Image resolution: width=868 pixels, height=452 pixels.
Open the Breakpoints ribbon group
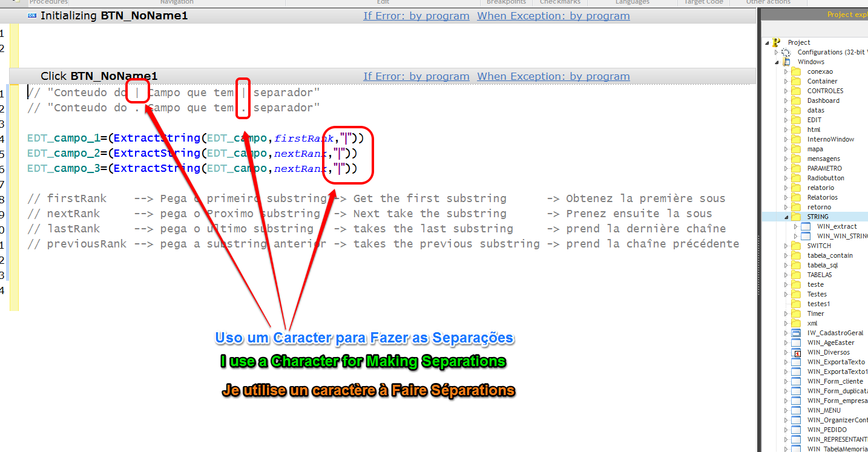pos(506,2)
